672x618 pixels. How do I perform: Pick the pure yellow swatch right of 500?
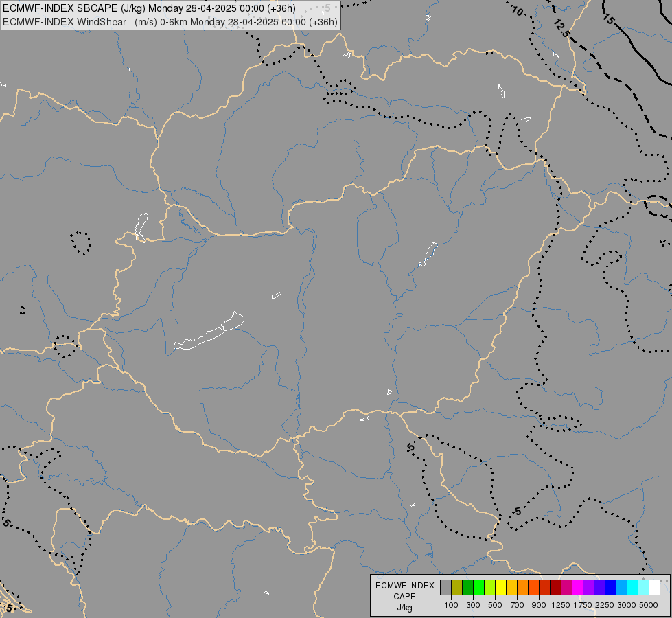click(x=500, y=588)
